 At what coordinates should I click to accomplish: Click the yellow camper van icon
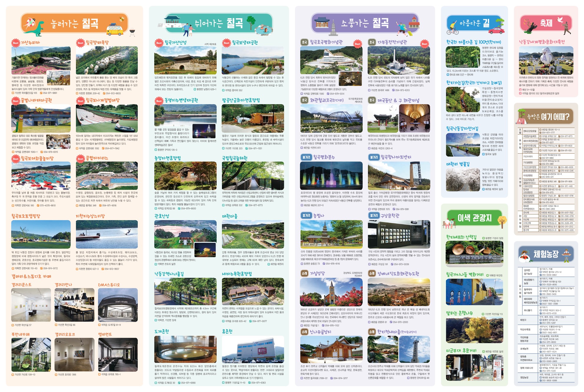(x=115, y=30)
